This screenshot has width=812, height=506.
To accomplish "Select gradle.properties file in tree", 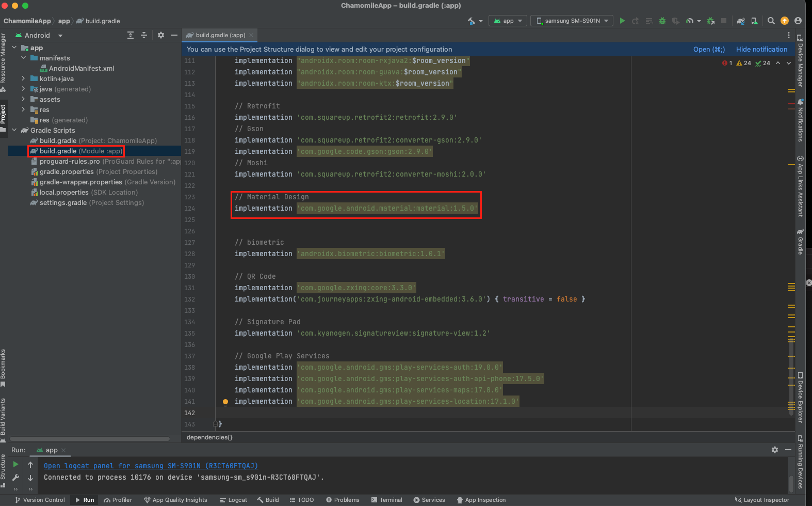I will [x=94, y=171].
